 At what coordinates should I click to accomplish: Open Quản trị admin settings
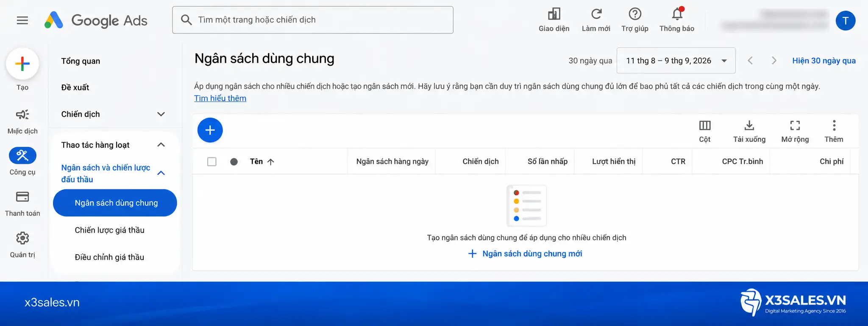[x=22, y=244]
